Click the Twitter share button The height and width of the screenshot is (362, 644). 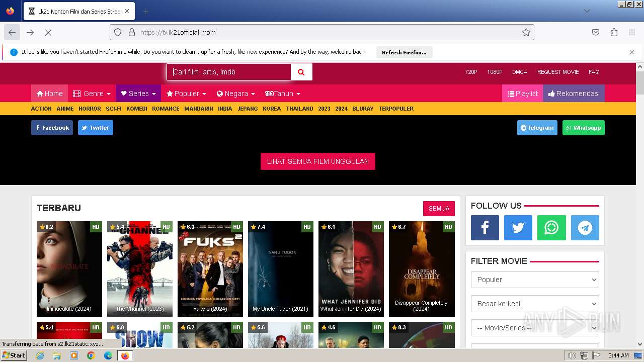pyautogui.click(x=96, y=128)
